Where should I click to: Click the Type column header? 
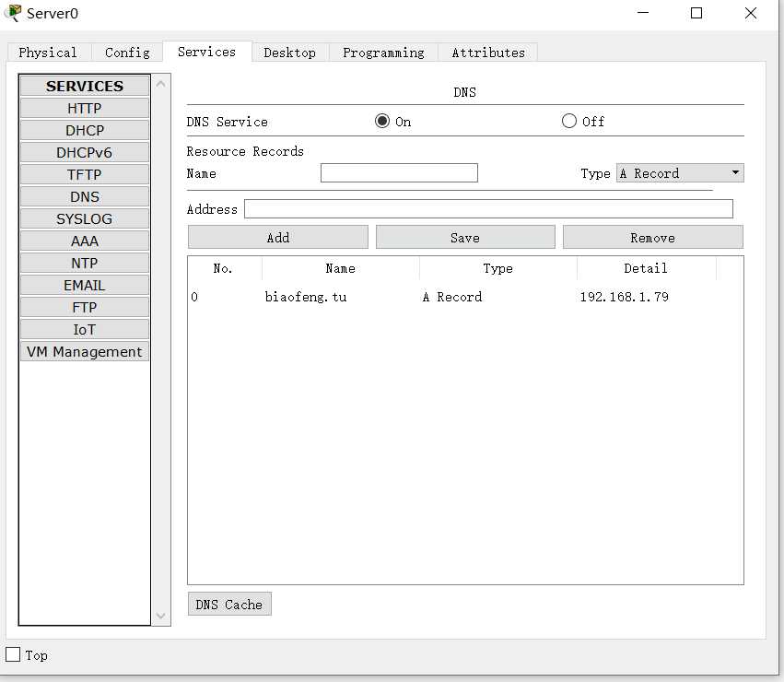(x=498, y=268)
